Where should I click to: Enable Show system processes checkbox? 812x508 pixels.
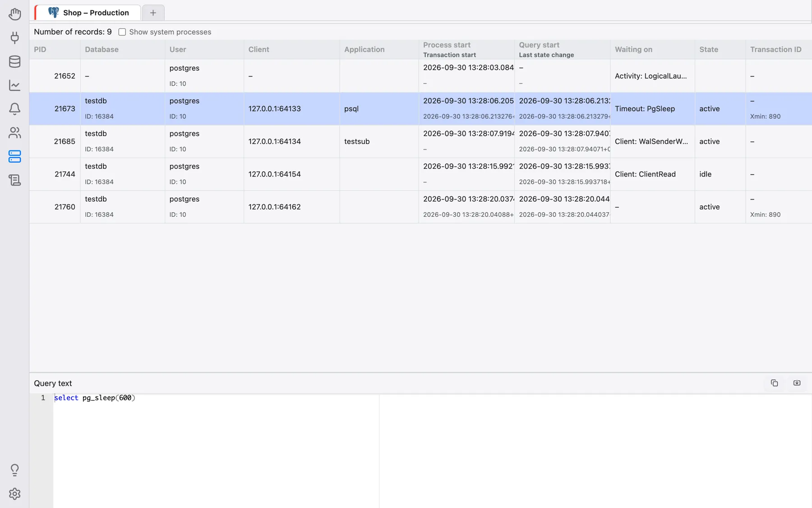[x=122, y=32]
